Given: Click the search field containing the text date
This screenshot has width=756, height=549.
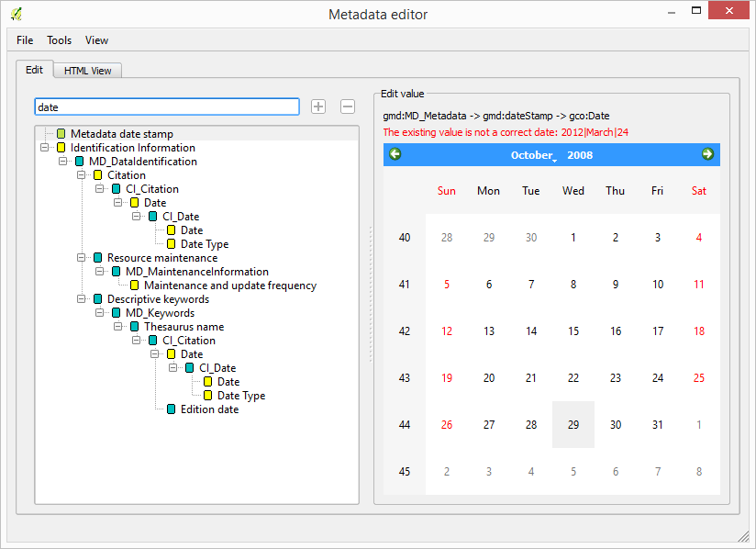Looking at the screenshot, I should coord(167,106).
